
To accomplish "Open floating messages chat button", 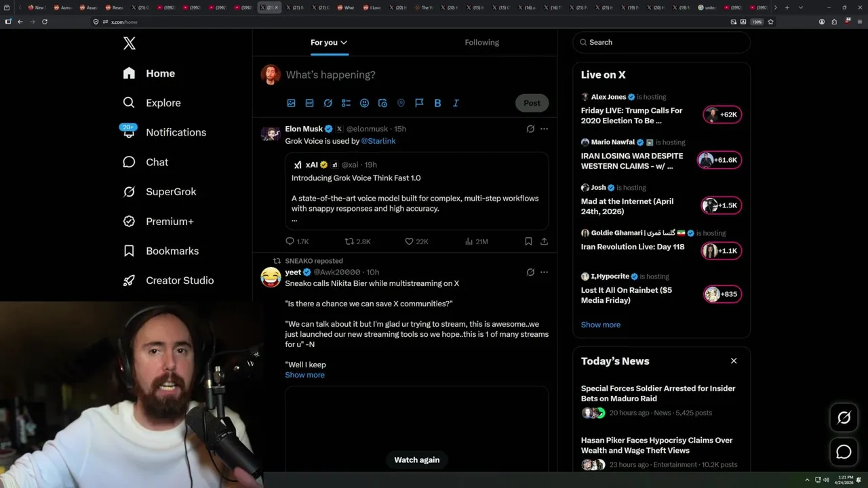I will [844, 452].
